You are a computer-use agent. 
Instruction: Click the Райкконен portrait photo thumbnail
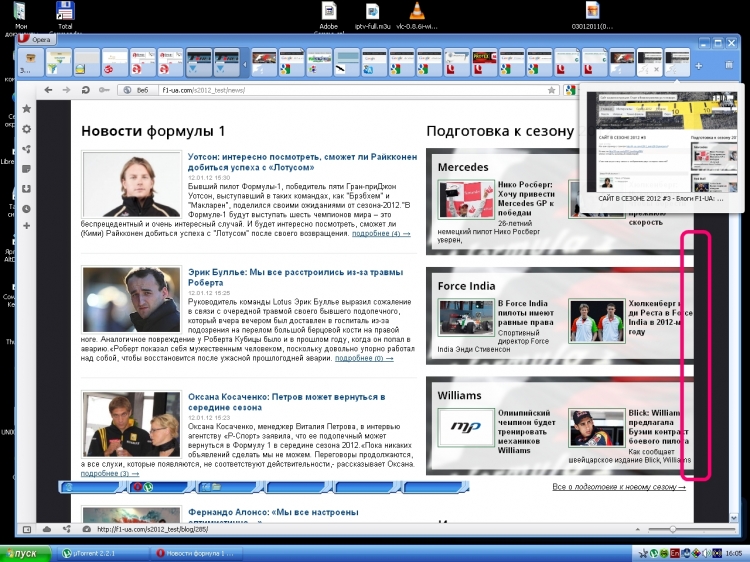[132, 184]
